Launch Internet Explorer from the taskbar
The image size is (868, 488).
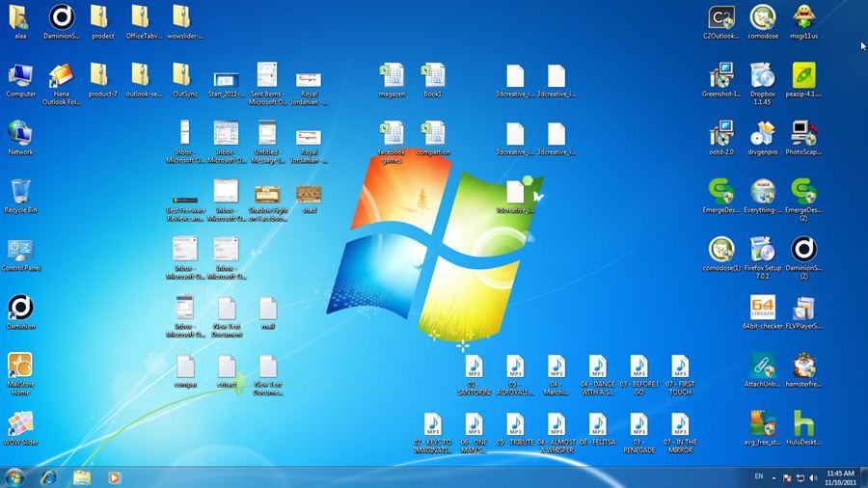[48, 477]
